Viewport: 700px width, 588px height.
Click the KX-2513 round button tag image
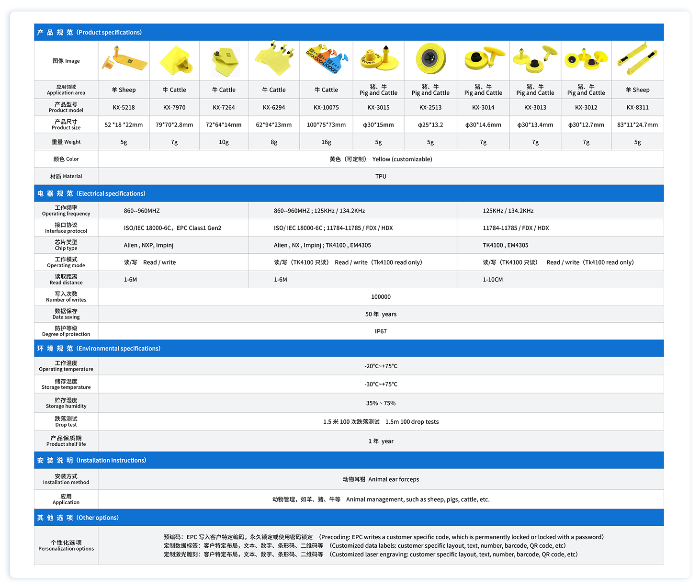coord(430,59)
